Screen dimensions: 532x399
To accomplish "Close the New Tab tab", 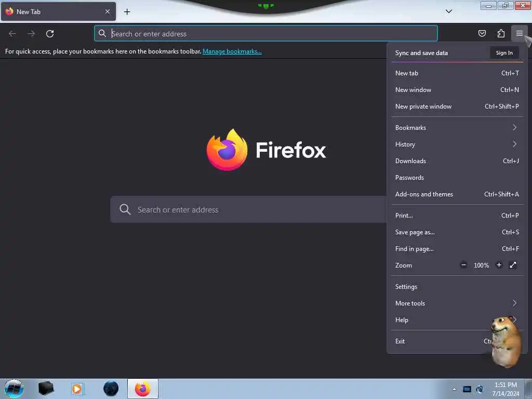I will pyautogui.click(x=108, y=11).
